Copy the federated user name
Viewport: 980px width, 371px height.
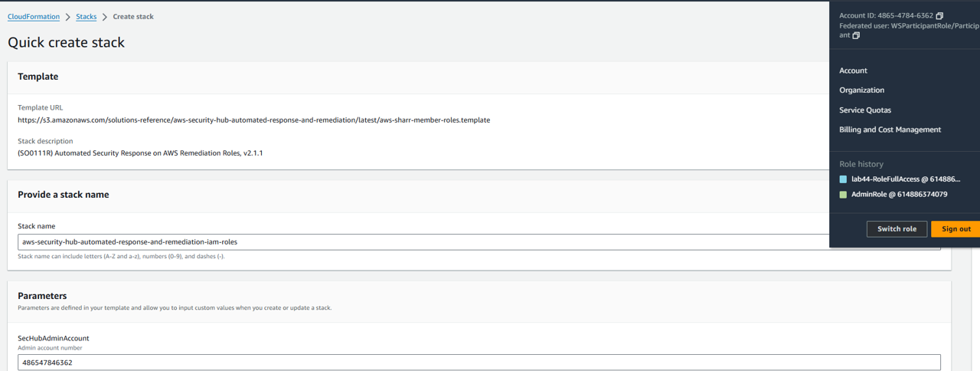(x=856, y=35)
